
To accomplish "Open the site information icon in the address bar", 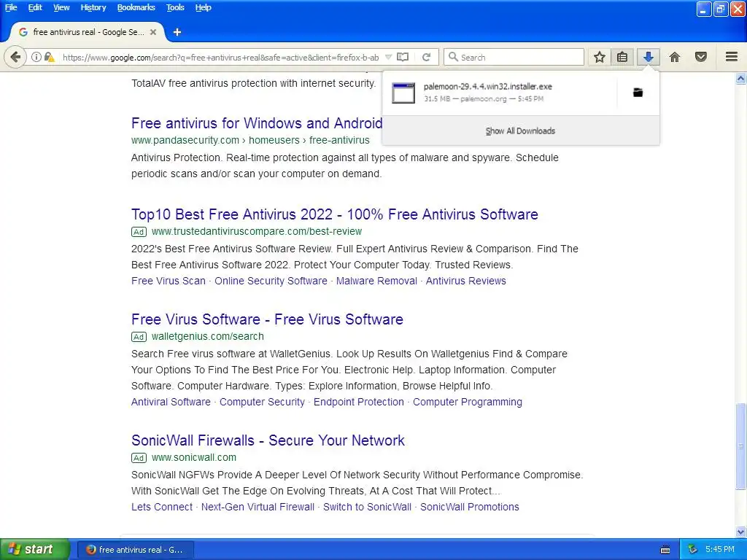I will pyautogui.click(x=36, y=57).
